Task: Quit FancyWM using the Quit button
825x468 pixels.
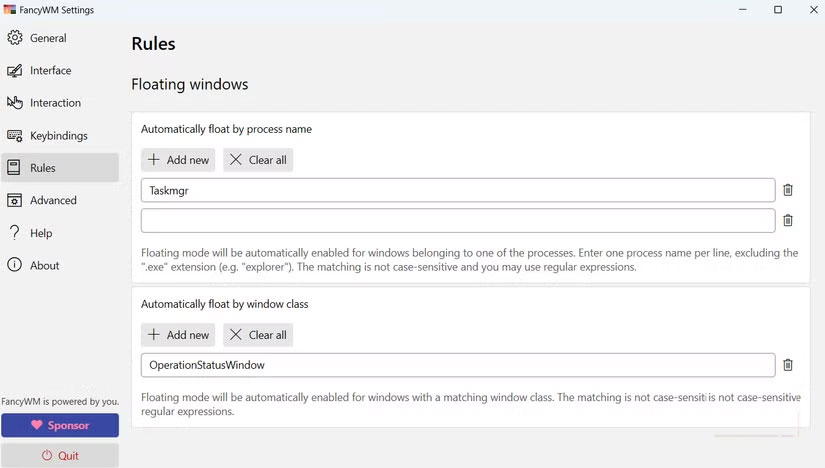Action: [x=60, y=456]
